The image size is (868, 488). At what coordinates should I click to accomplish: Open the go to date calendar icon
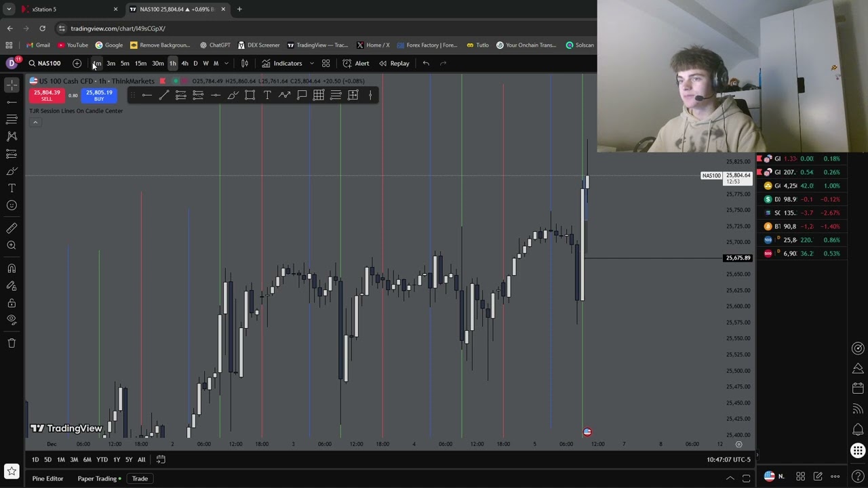[x=161, y=460]
